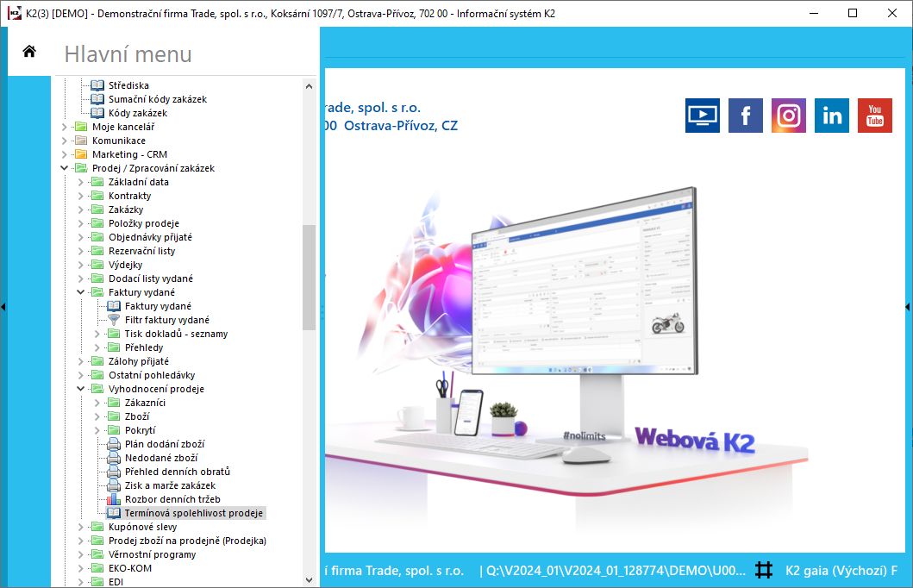Minimize the K2 window
913x588 pixels.
[x=814, y=13]
